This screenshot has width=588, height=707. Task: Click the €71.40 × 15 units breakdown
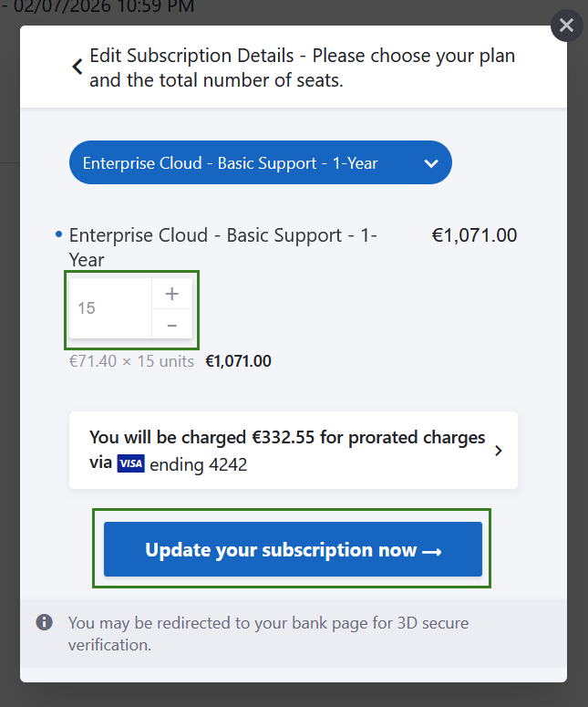coord(131,361)
